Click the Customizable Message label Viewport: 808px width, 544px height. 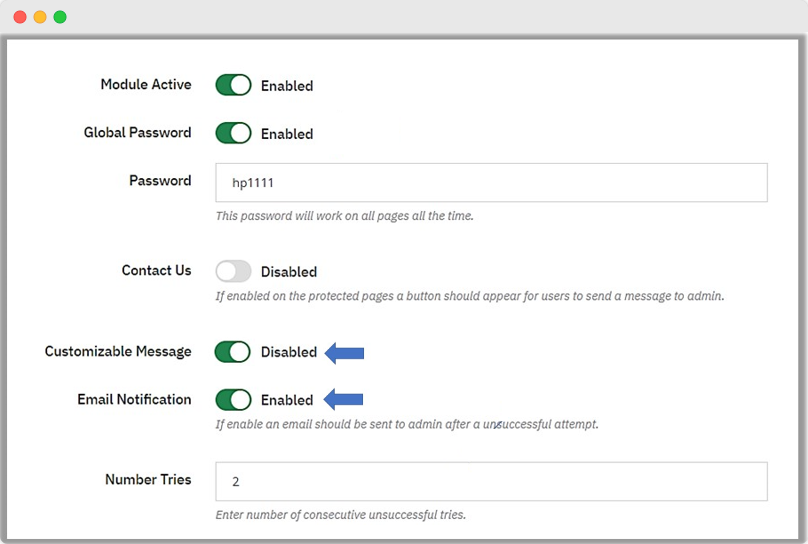tap(118, 351)
